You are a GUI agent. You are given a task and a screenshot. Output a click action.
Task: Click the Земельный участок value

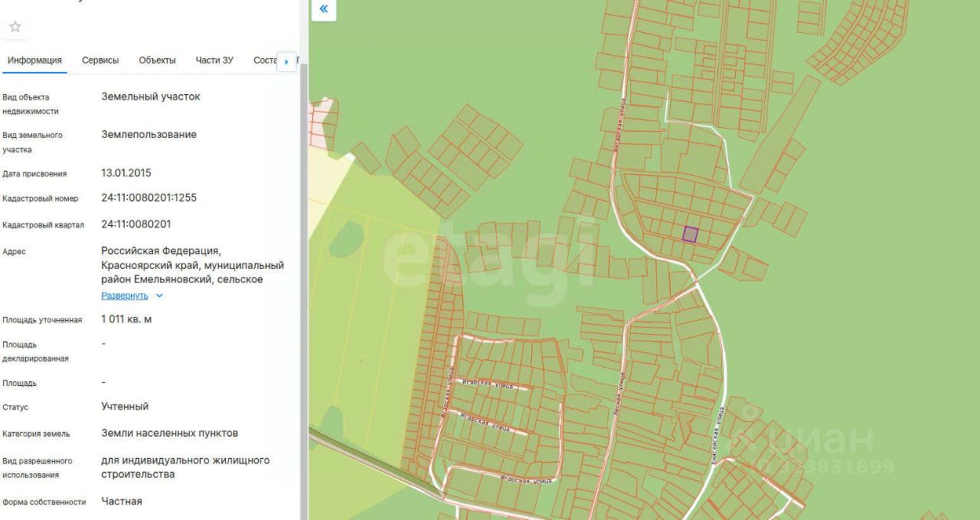[x=151, y=97]
